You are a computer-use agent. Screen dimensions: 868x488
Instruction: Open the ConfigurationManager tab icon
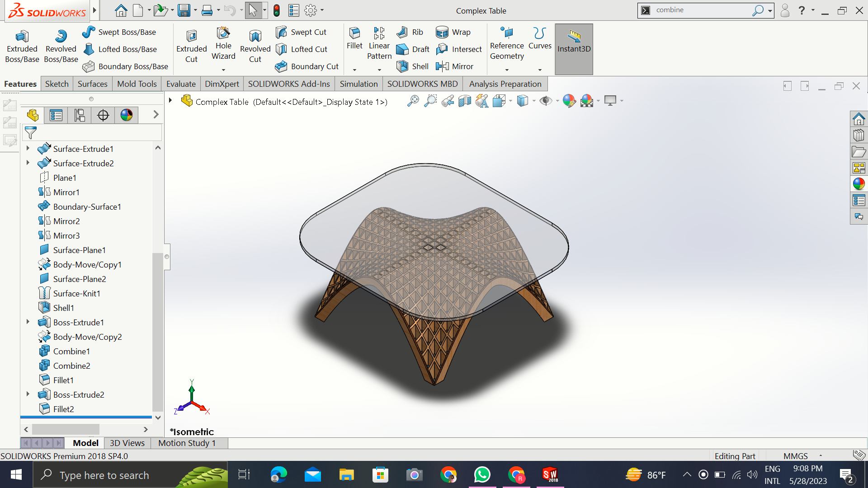[x=80, y=115]
